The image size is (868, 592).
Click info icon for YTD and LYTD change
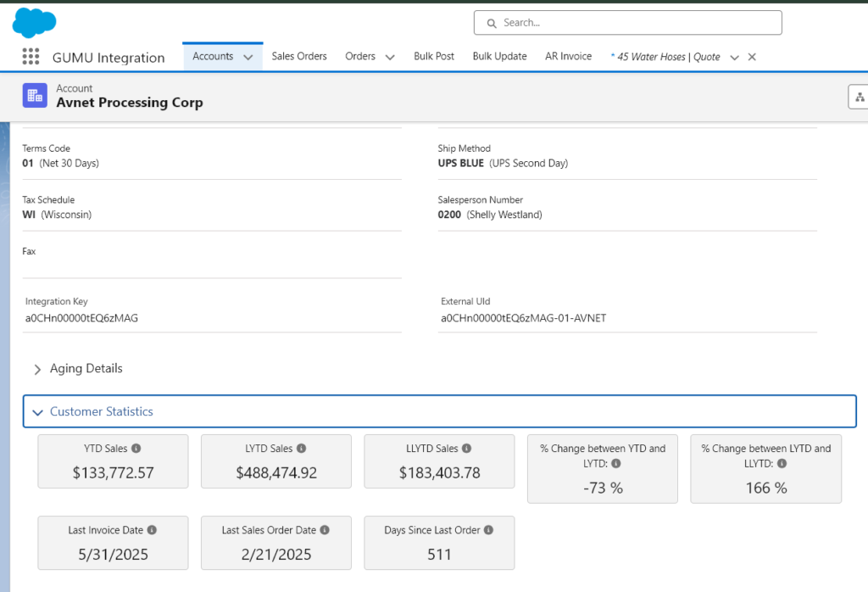pos(616,463)
